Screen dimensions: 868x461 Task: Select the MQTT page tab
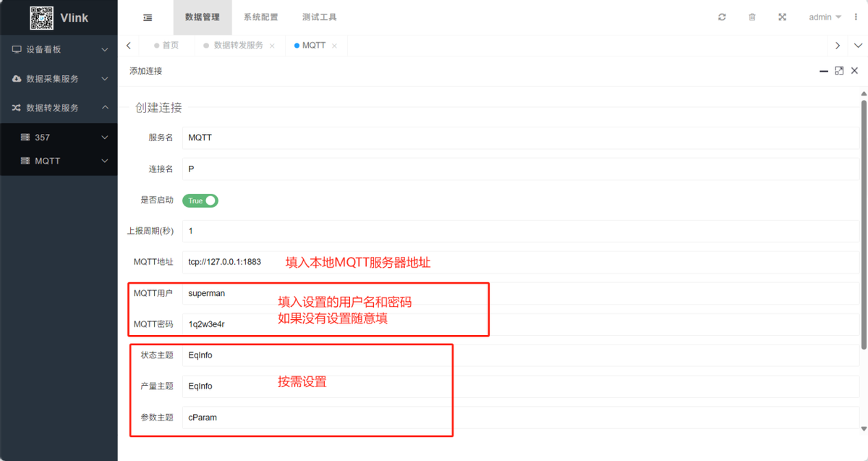[316, 46]
